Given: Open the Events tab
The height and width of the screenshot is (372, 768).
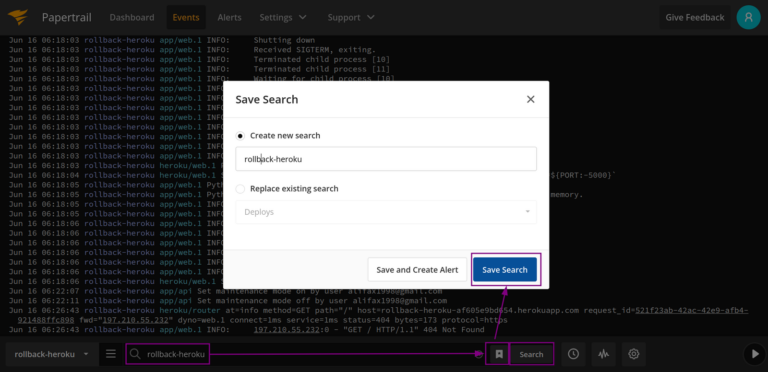Looking at the screenshot, I should point(186,18).
